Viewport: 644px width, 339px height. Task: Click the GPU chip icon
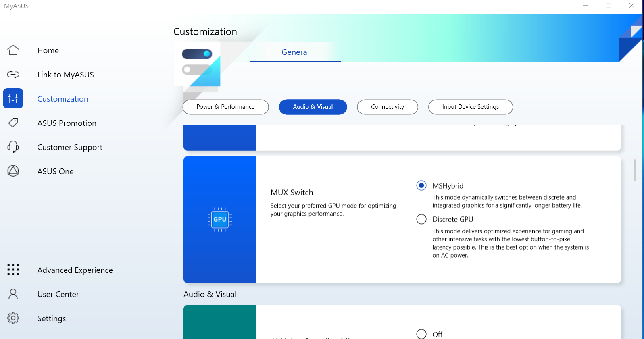tap(220, 220)
